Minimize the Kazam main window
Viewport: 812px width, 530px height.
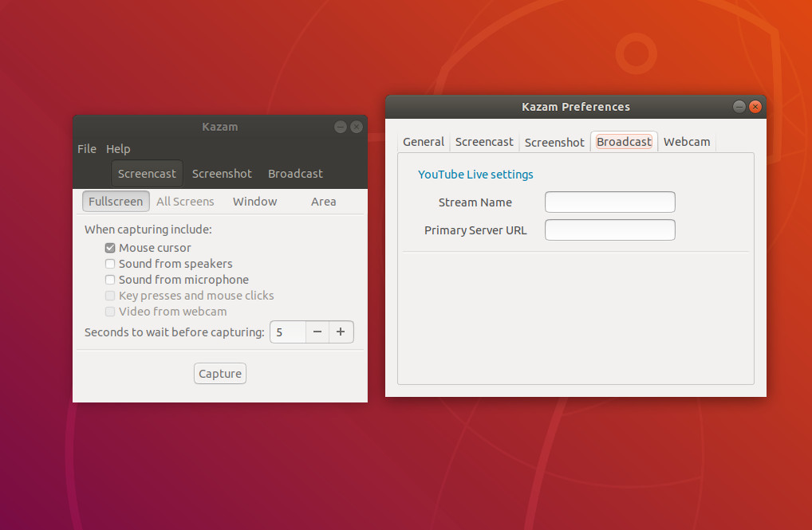coord(341,127)
